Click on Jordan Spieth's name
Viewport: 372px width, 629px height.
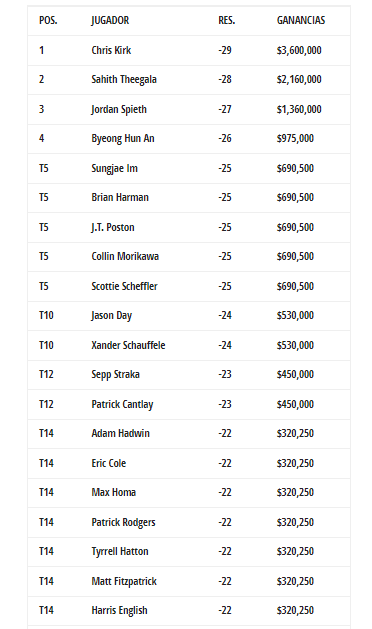click(119, 109)
